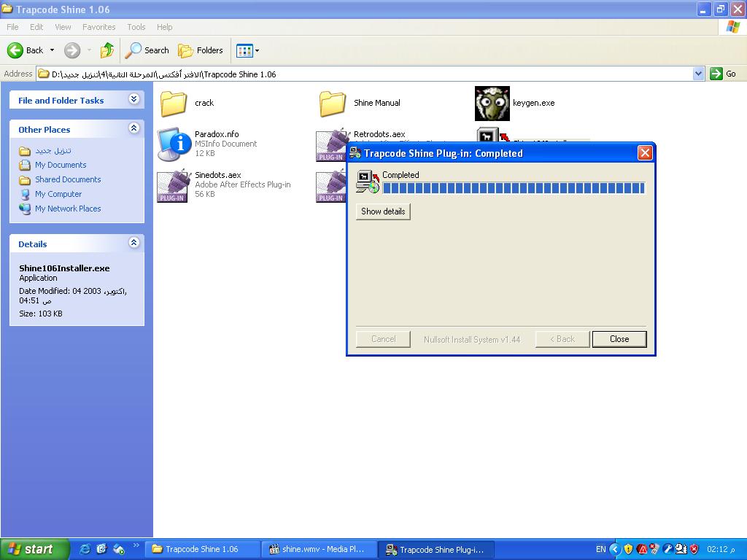The width and height of the screenshot is (747, 560).
Task: Open the Help menu
Action: click(x=164, y=27)
